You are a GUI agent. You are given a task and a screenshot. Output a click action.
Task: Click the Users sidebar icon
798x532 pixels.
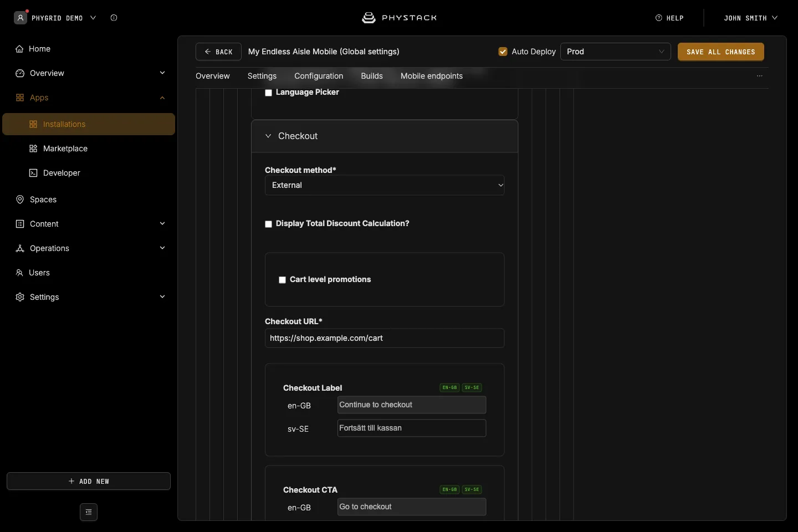tap(19, 273)
